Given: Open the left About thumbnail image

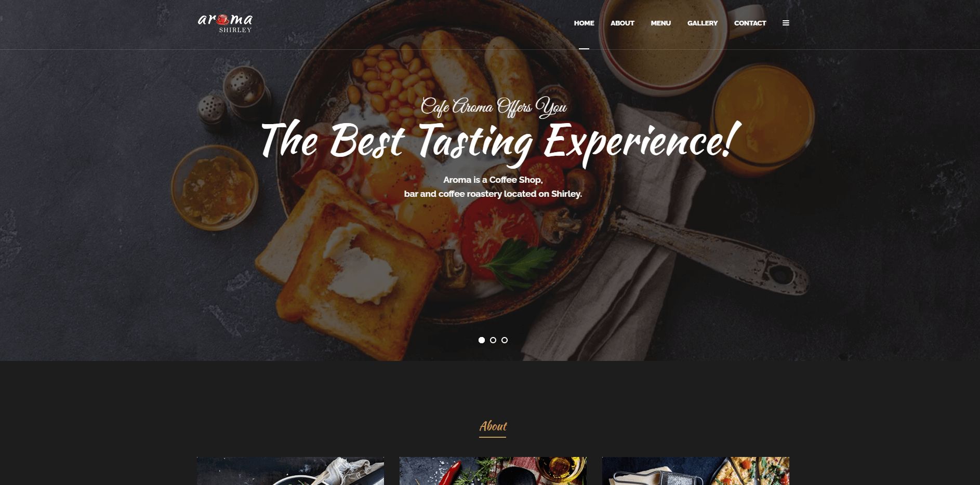Looking at the screenshot, I should [x=290, y=471].
